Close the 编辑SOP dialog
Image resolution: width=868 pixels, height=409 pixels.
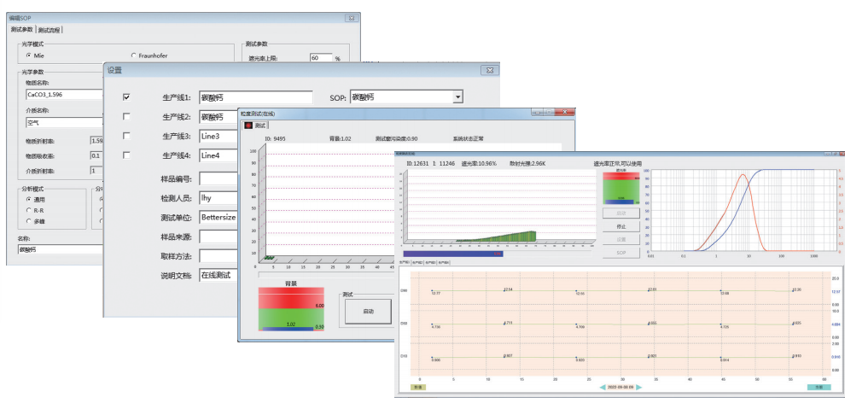coord(351,18)
